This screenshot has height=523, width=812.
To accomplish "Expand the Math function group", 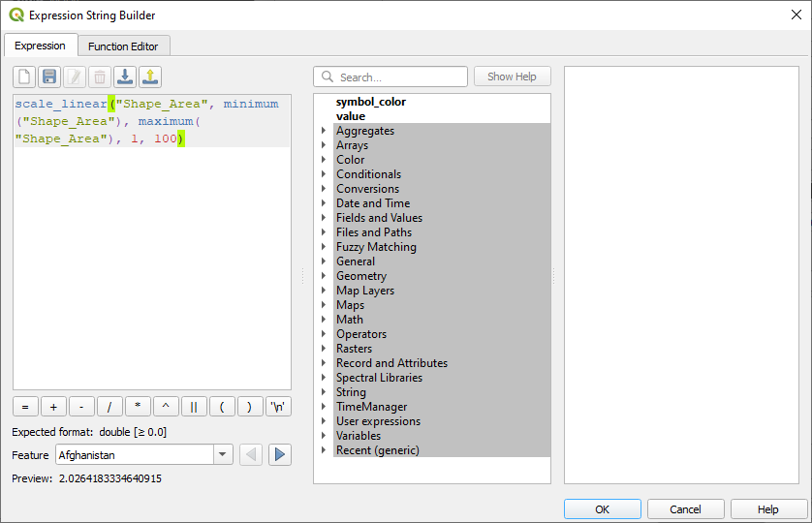I will click(324, 320).
